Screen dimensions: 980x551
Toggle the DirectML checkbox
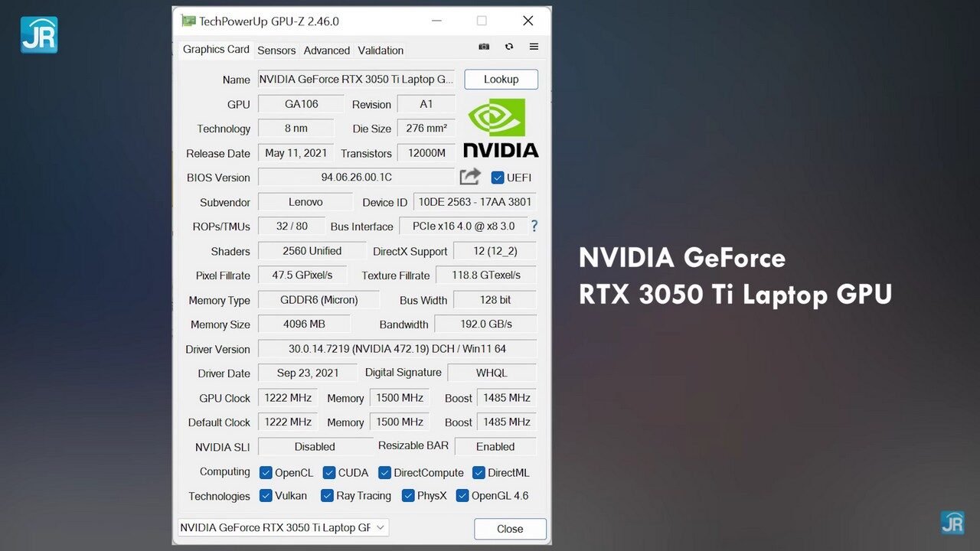(479, 472)
